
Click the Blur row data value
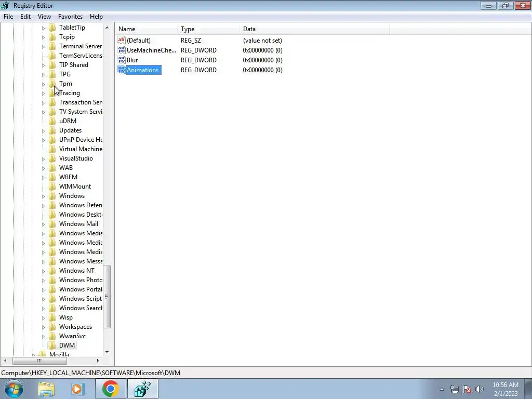[262, 60]
